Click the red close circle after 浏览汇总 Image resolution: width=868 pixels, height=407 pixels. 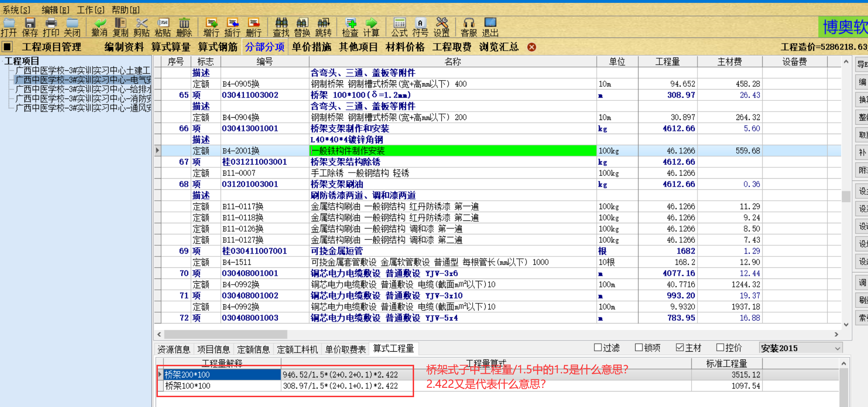coord(532,47)
